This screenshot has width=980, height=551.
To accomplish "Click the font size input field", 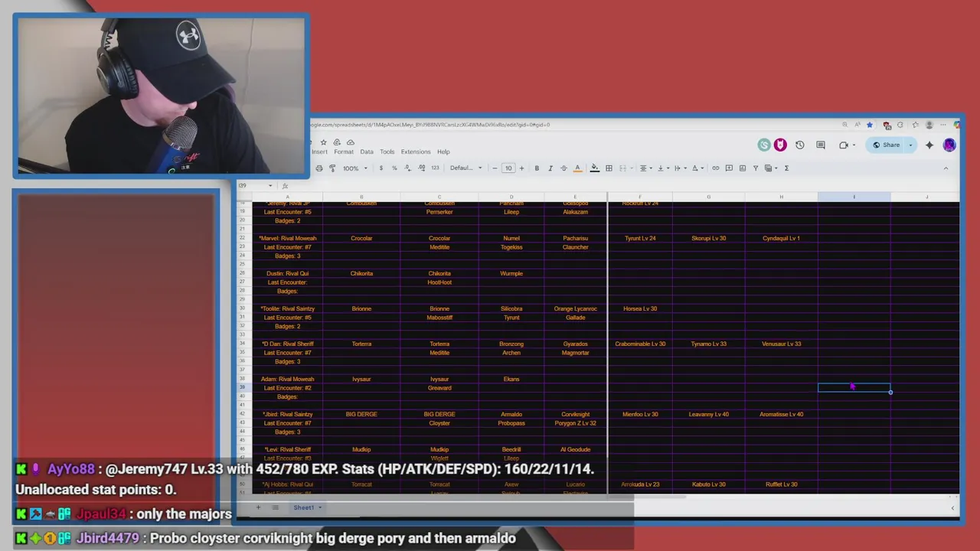I will tap(508, 168).
